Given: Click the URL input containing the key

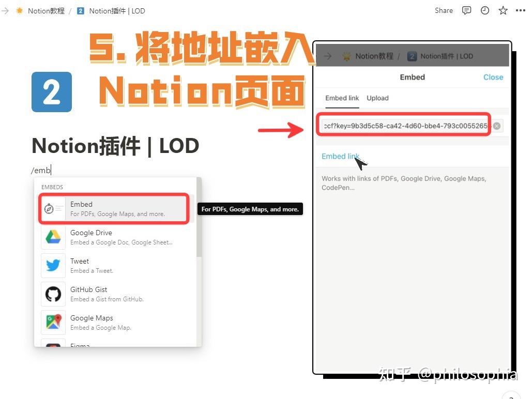Looking at the screenshot, I should click(x=403, y=126).
